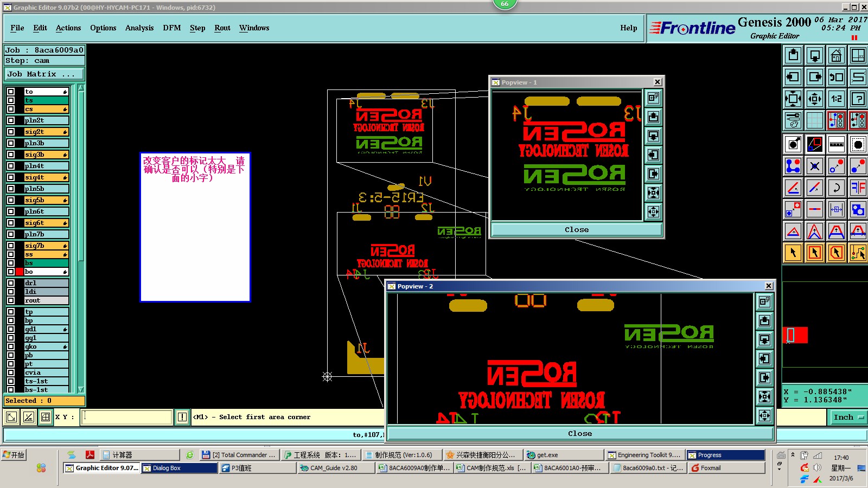Viewport: 868px width, 488px height.
Task: Switch to Total Commander in taskbar
Action: (x=239, y=455)
